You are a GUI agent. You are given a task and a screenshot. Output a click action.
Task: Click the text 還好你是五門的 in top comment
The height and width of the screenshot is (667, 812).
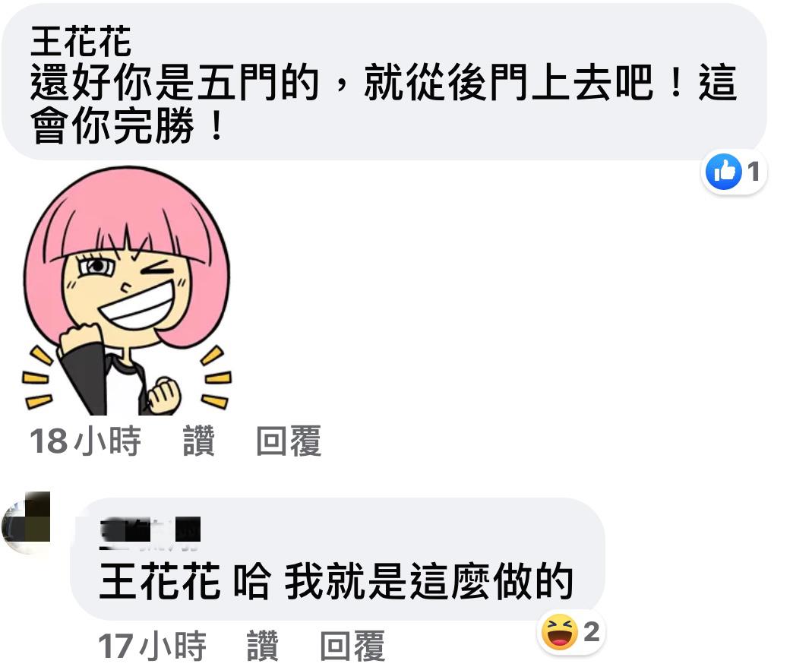pyautogui.click(x=175, y=82)
